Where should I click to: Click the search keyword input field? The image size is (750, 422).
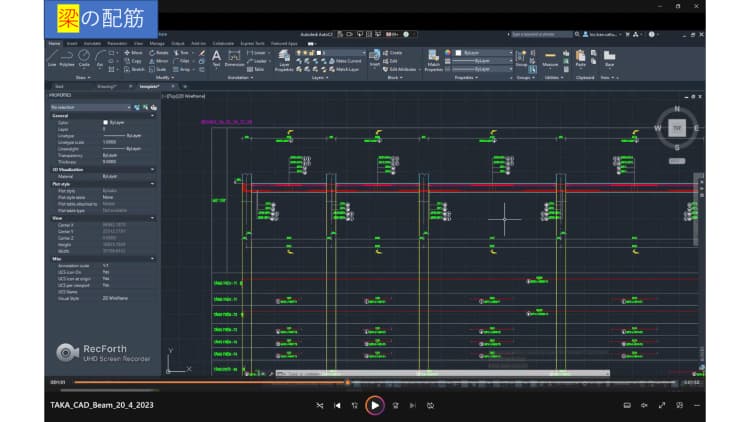[x=541, y=34]
